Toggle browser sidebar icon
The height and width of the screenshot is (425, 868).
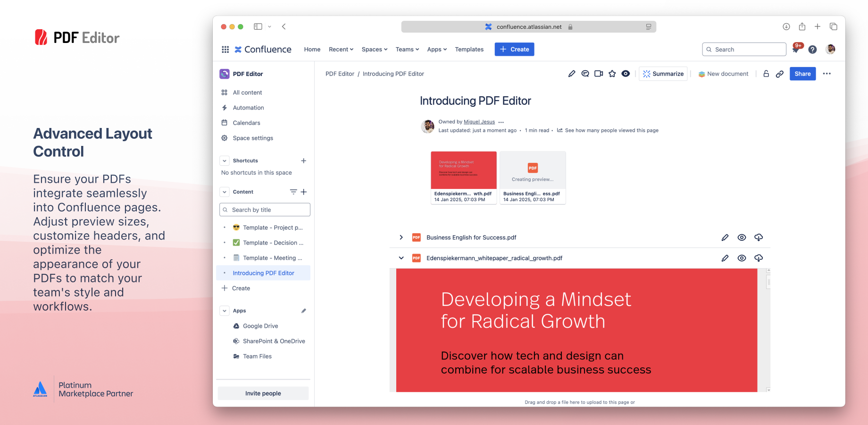pos(258,26)
